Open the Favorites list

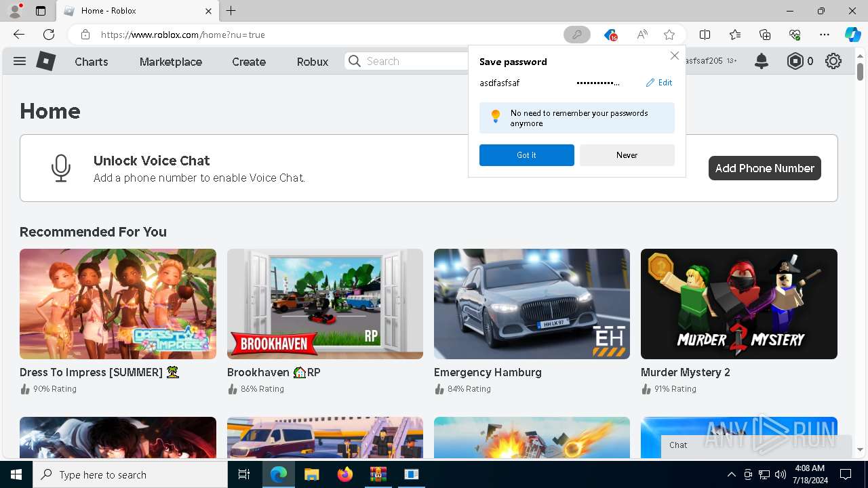point(735,35)
